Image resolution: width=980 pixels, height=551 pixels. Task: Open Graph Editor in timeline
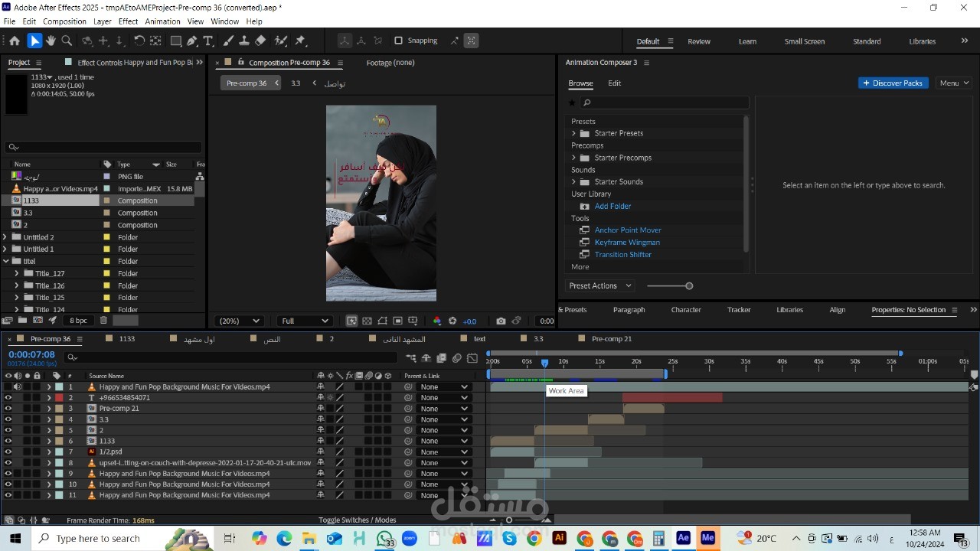pyautogui.click(x=472, y=357)
